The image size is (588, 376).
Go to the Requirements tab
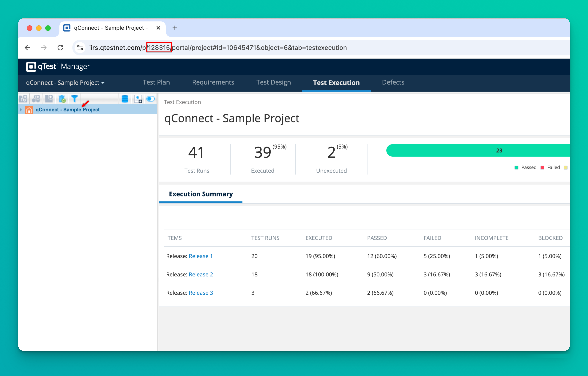tap(213, 82)
